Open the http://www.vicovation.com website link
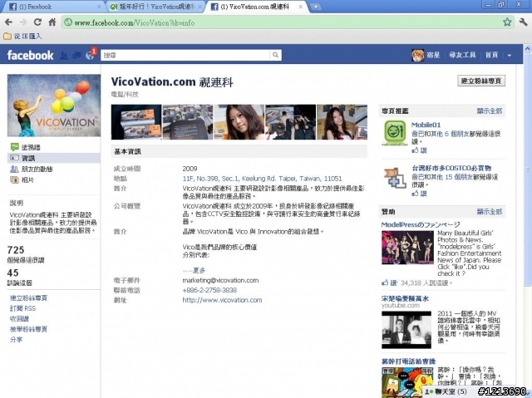The width and height of the screenshot is (532, 398). [222, 300]
